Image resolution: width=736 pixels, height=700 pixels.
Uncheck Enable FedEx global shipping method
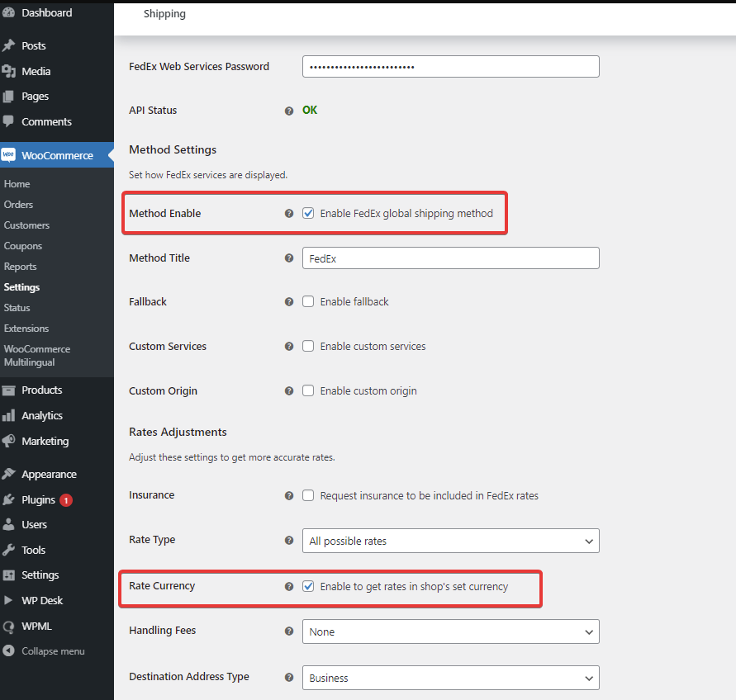[308, 214]
